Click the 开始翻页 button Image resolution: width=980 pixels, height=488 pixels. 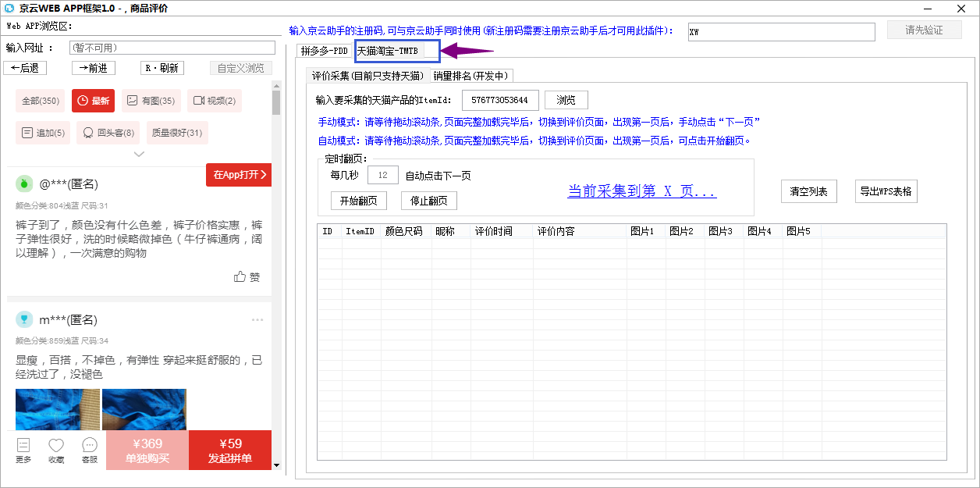coord(359,201)
